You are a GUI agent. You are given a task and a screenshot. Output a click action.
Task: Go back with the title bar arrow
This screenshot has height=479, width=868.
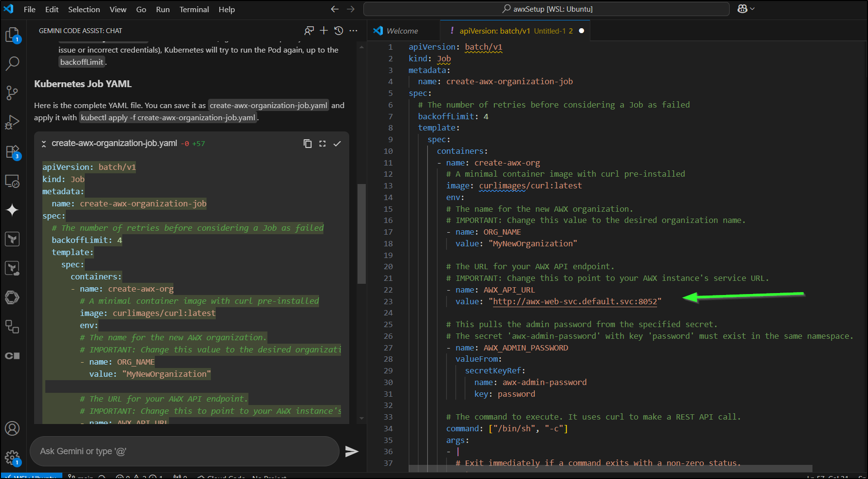coord(335,9)
